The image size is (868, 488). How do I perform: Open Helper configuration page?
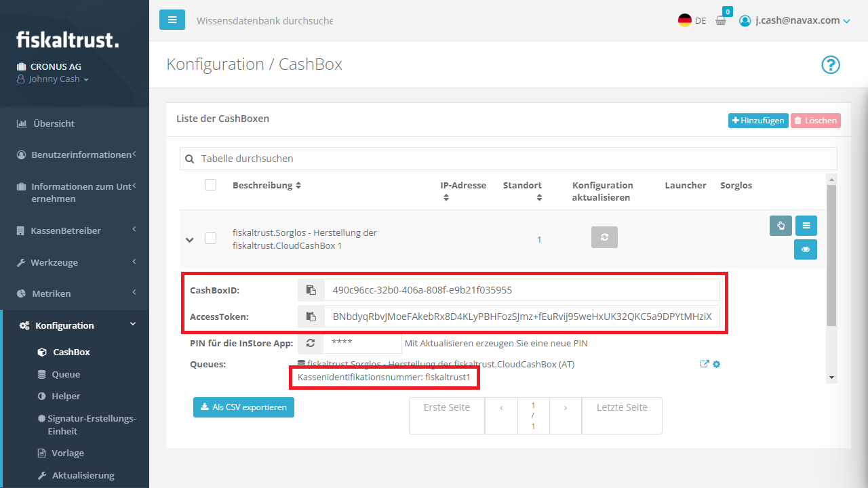pos(66,396)
